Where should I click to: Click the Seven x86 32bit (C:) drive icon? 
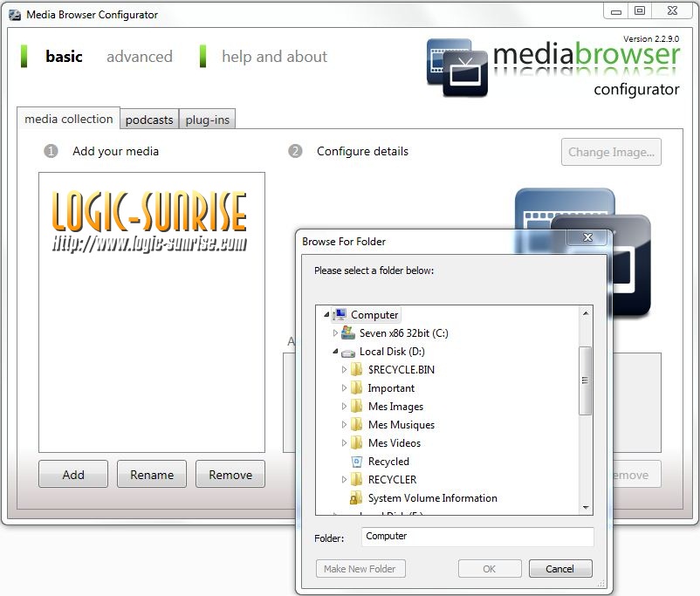click(348, 332)
